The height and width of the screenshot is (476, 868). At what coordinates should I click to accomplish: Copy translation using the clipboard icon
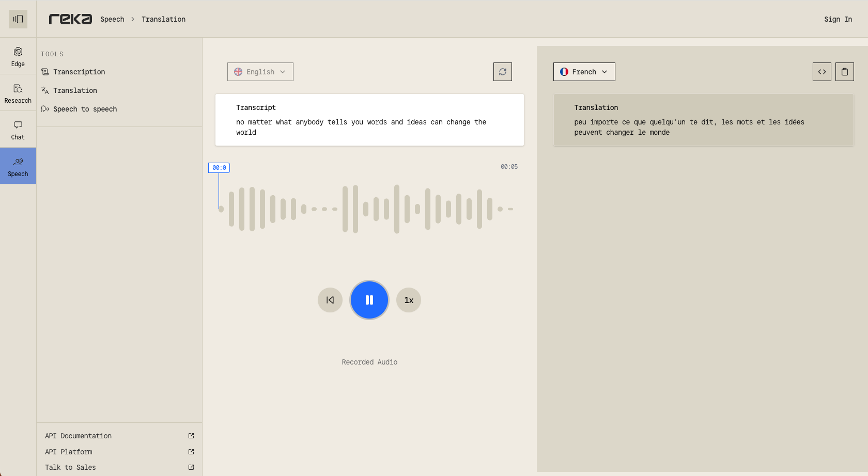coord(844,72)
